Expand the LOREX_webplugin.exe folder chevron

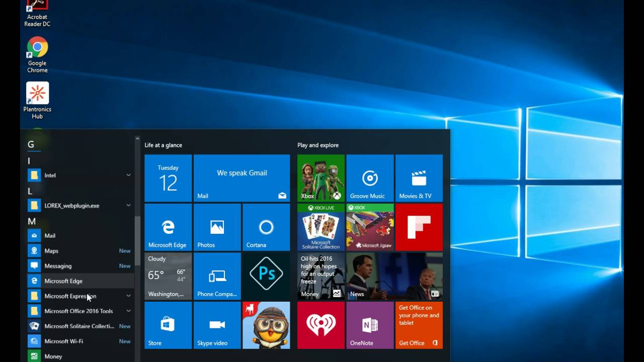[x=128, y=205]
